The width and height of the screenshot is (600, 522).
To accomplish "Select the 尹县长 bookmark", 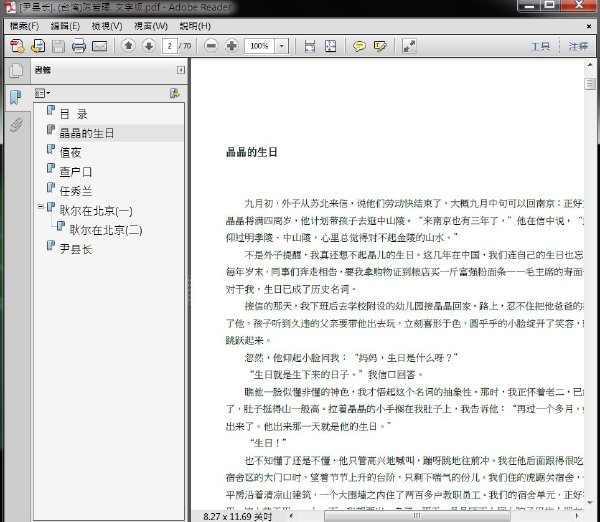I will (76, 249).
